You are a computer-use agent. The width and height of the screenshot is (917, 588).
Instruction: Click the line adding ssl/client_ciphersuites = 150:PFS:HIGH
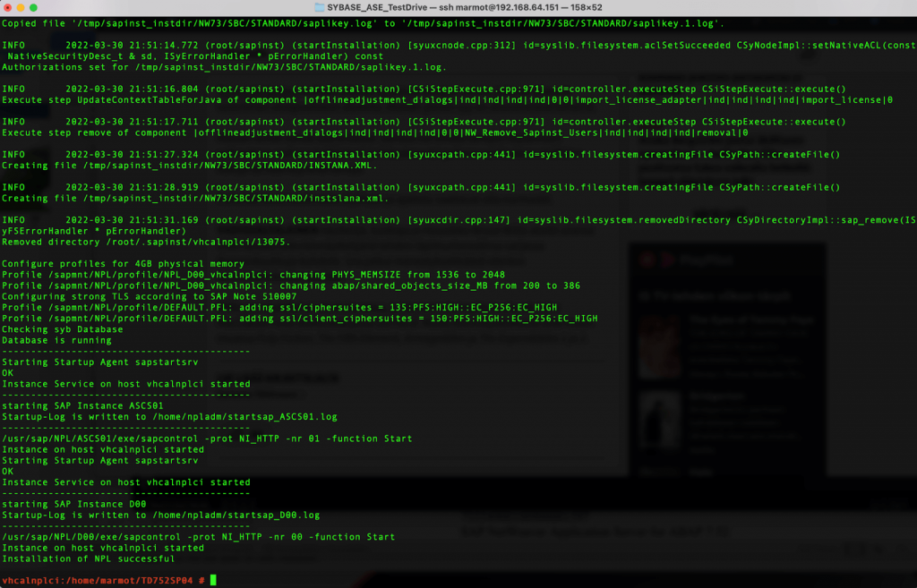[x=300, y=319]
